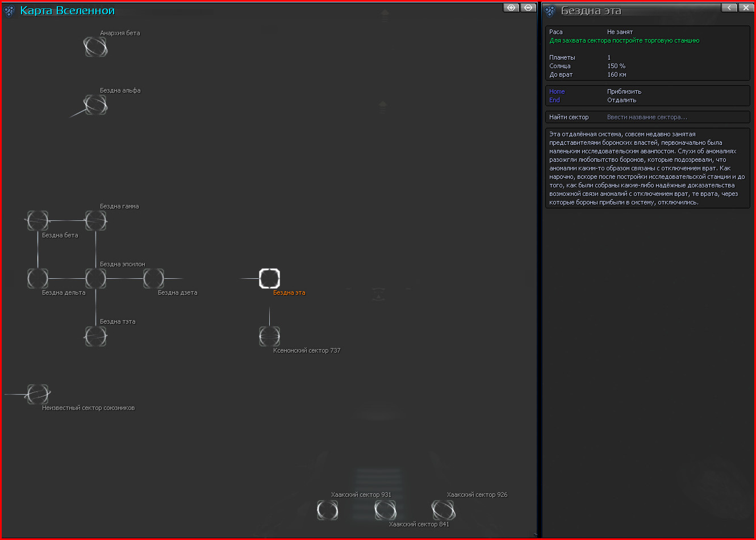This screenshot has width=756, height=540.
Task: Select the Бездна альфа sector node
Action: click(x=95, y=104)
